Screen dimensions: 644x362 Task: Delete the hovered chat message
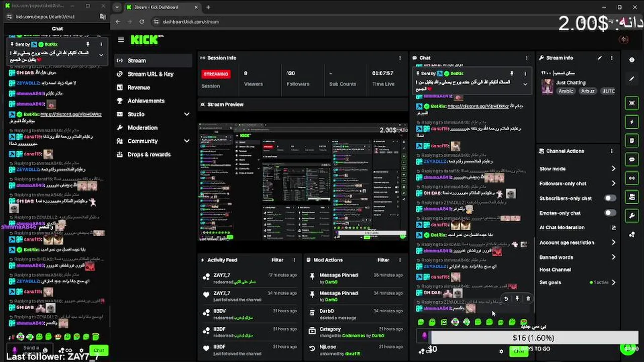528,299
